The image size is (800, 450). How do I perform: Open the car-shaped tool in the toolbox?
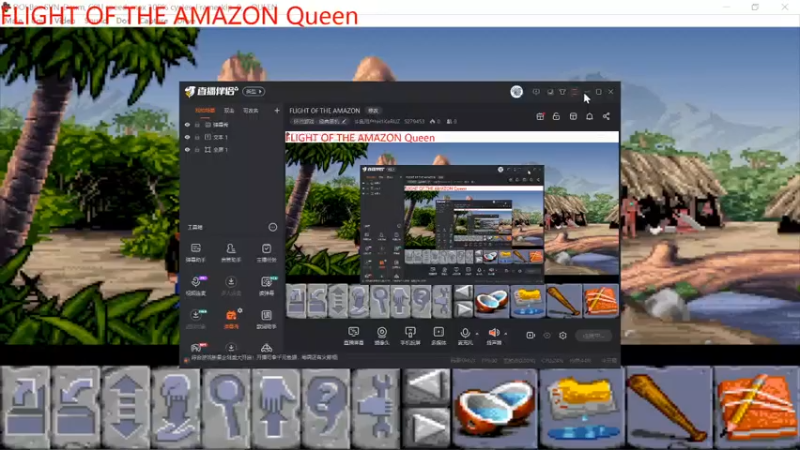pos(266,348)
